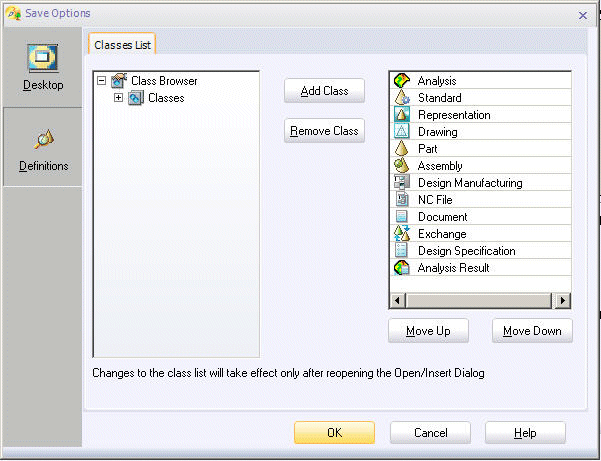Viewport: 601px width, 461px height.
Task: Select the Classes tree item label
Action: 166,98
